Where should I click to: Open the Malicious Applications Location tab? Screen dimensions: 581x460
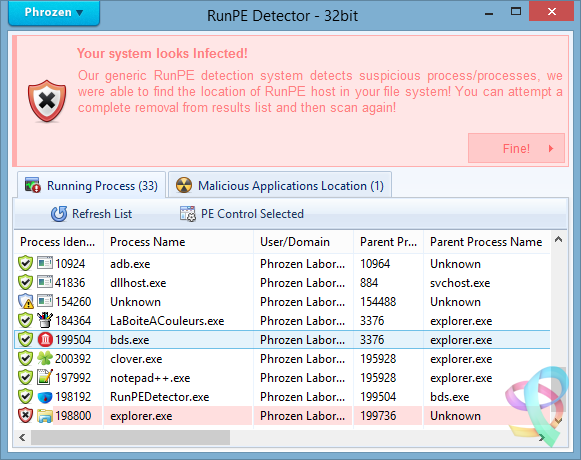280,185
